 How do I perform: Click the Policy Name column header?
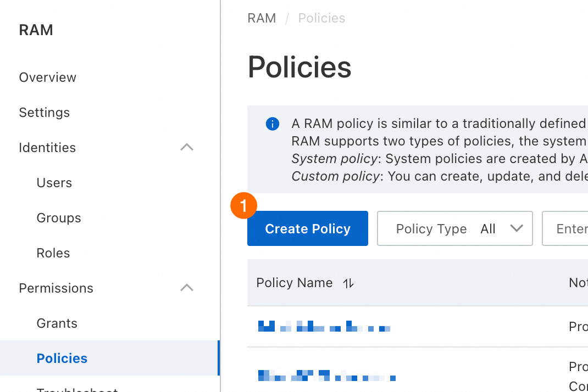point(295,283)
